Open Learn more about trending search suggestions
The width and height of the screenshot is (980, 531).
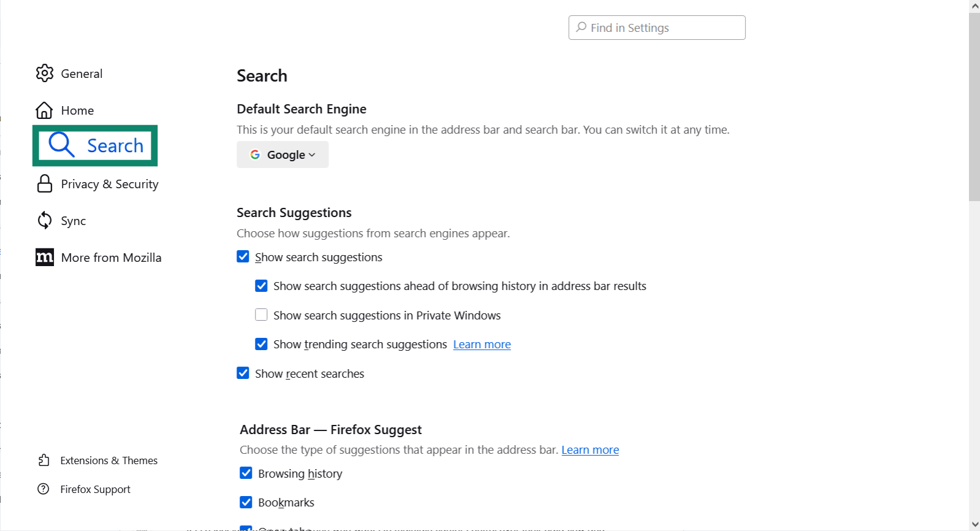pos(482,344)
